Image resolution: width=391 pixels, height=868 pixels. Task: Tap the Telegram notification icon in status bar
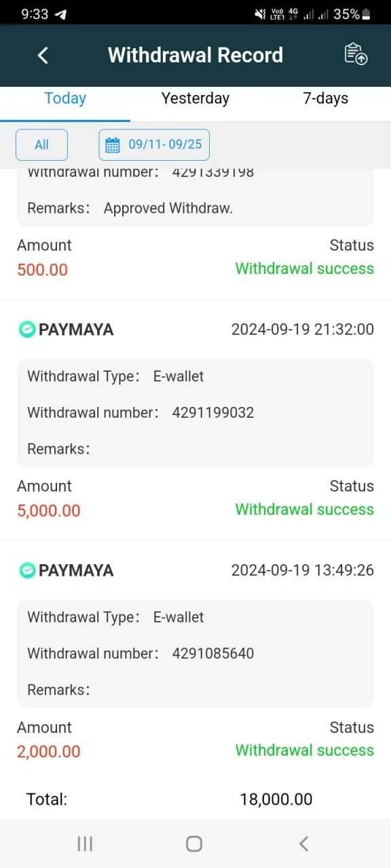[x=60, y=14]
